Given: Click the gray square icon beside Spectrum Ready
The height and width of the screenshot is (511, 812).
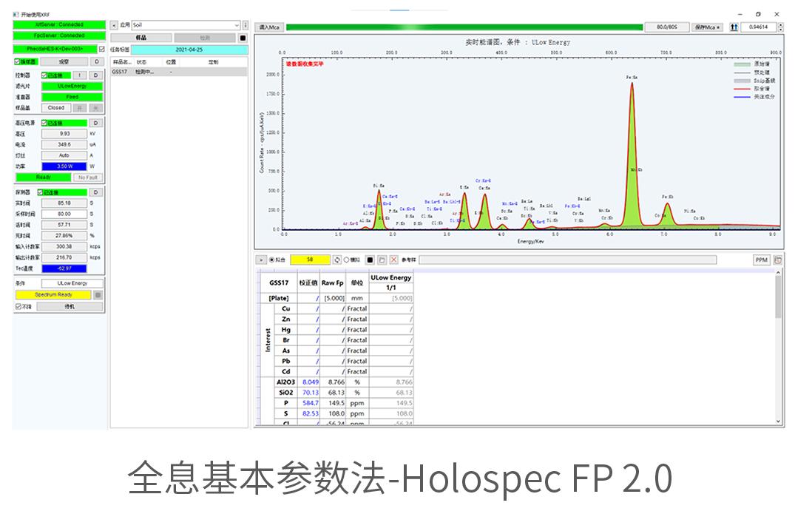Looking at the screenshot, I should click(x=98, y=294).
